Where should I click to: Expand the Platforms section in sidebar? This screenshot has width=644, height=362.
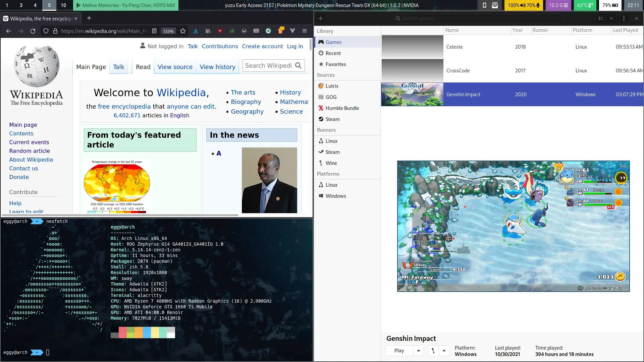click(328, 173)
